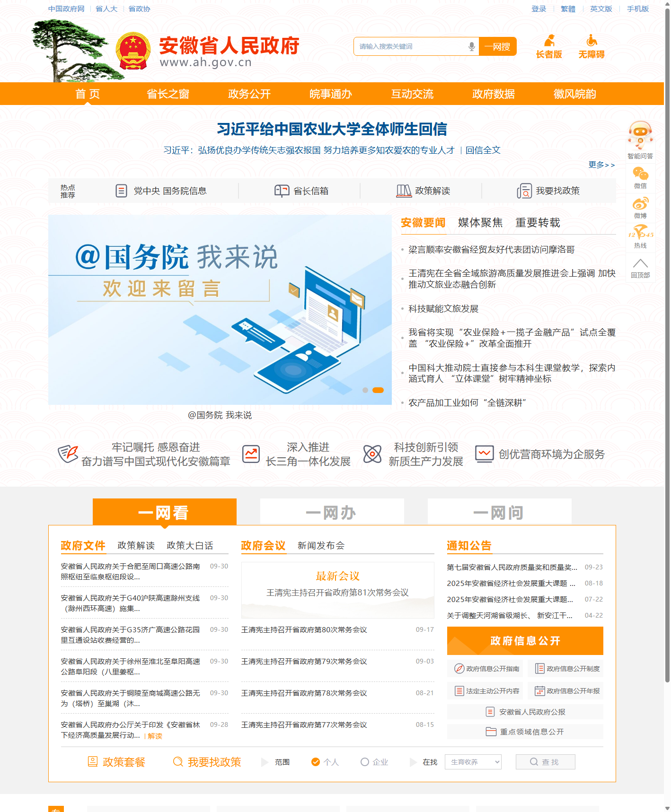Viewport: 671px width, 812px height.
Task: Open the 皖事通办 nav menu
Action: point(331,94)
